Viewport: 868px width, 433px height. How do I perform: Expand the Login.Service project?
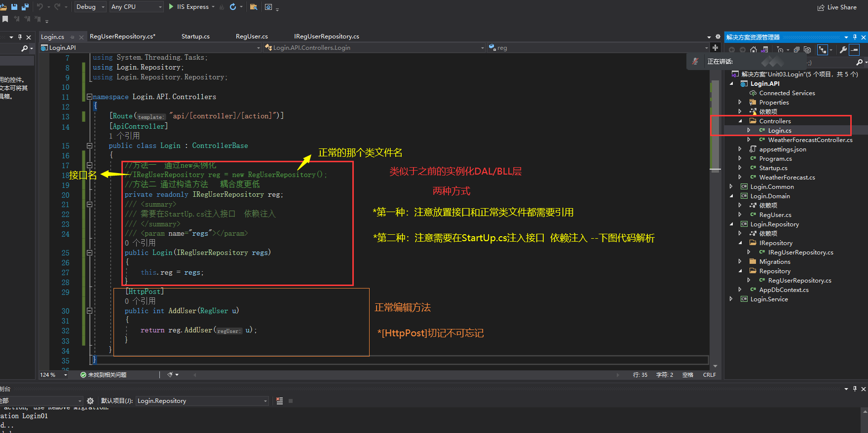point(731,299)
